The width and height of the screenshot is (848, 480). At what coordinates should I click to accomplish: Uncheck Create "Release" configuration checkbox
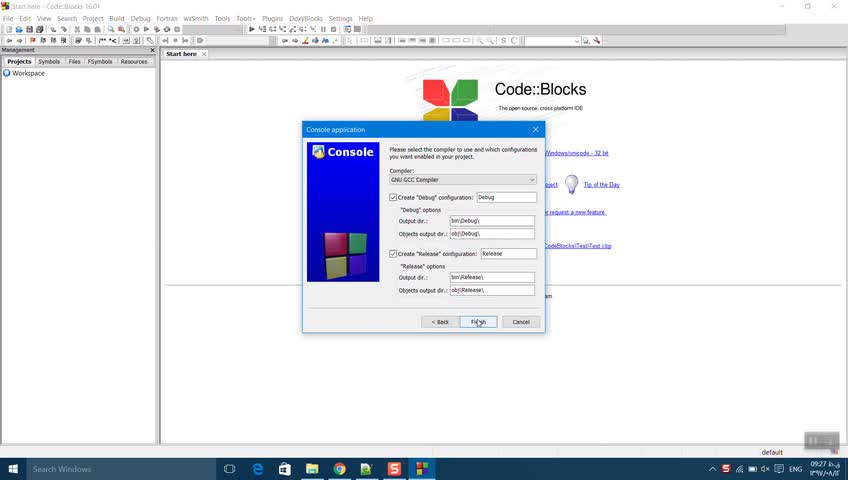coord(393,254)
